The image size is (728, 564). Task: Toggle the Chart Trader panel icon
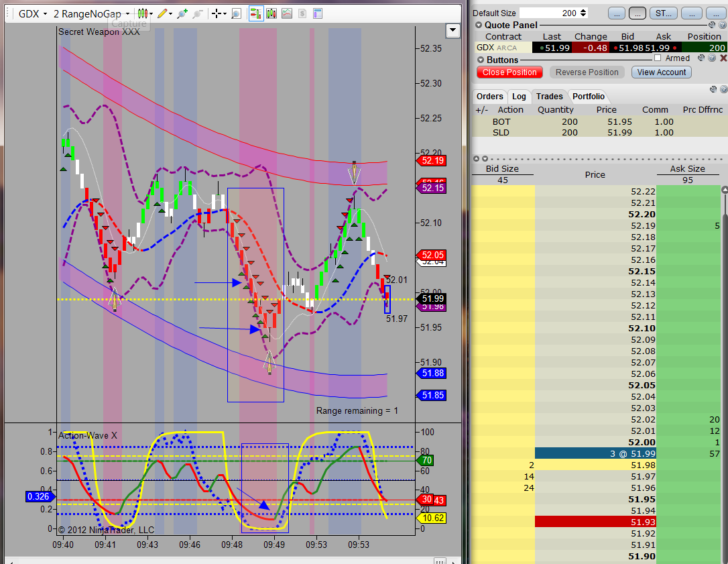point(256,13)
